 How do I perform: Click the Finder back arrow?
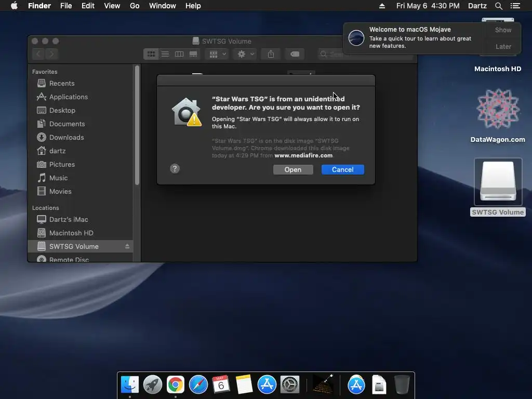(38, 54)
